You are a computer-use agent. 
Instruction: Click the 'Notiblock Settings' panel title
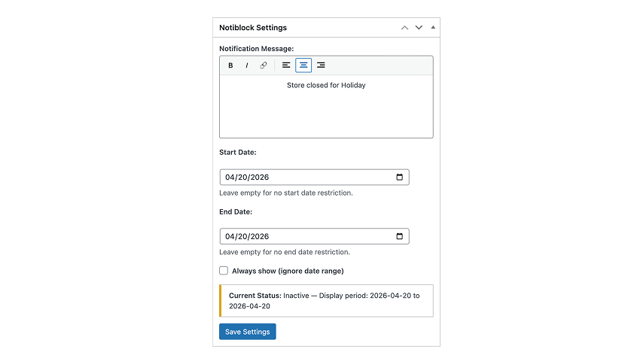[x=253, y=28]
